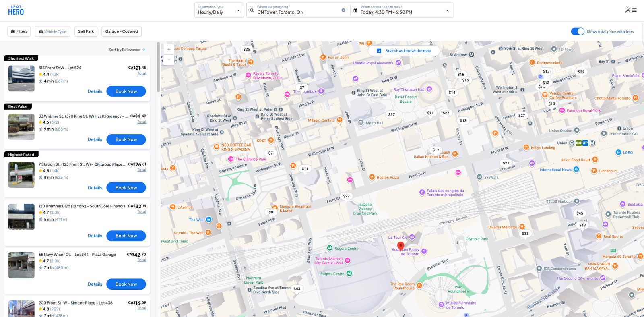Select the $25 parking price marker
The image size is (644, 317).
[247, 49]
